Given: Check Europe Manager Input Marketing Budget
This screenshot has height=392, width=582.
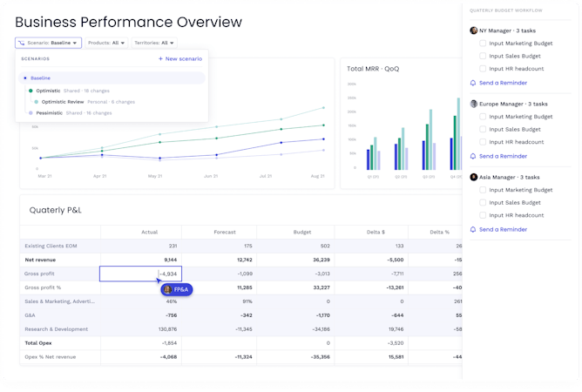Looking at the screenshot, I should (x=483, y=117).
